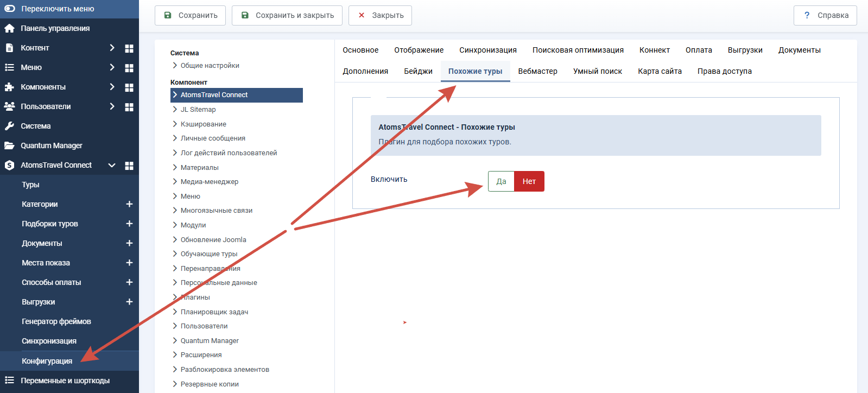This screenshot has height=393, width=868.
Task: Open the Оплата tab
Action: tap(699, 50)
